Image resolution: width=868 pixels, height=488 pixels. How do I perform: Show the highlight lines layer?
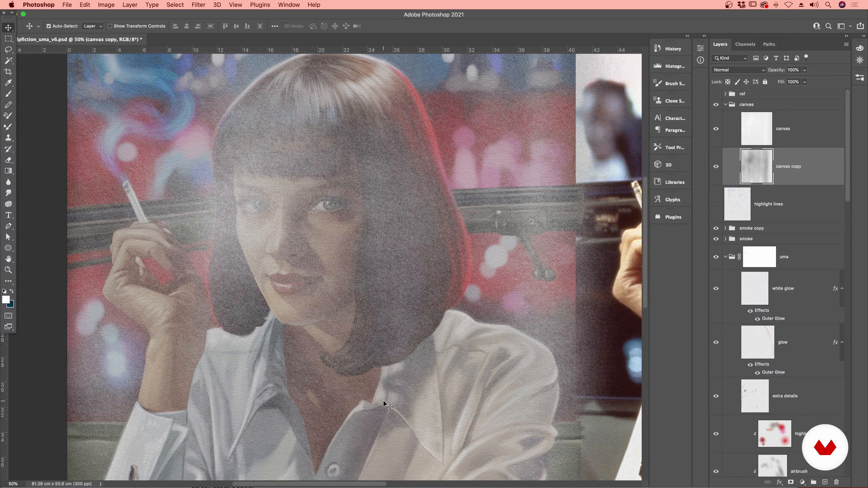(716, 204)
